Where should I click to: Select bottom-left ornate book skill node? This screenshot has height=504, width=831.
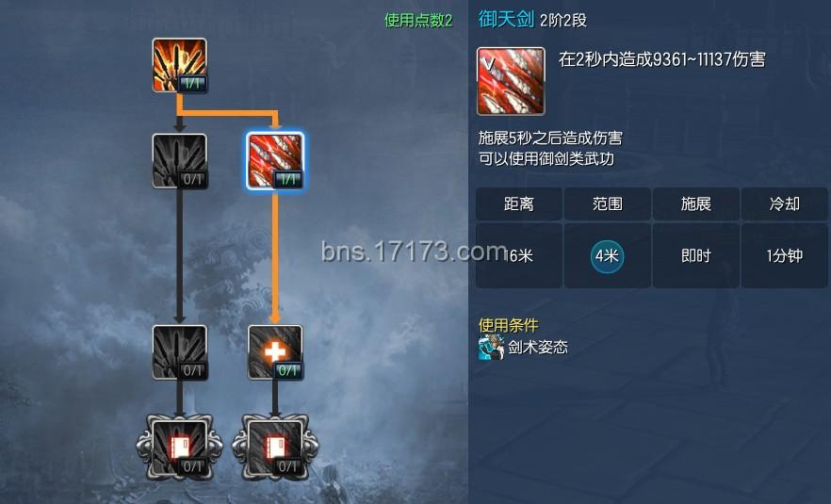pyautogui.click(x=180, y=447)
